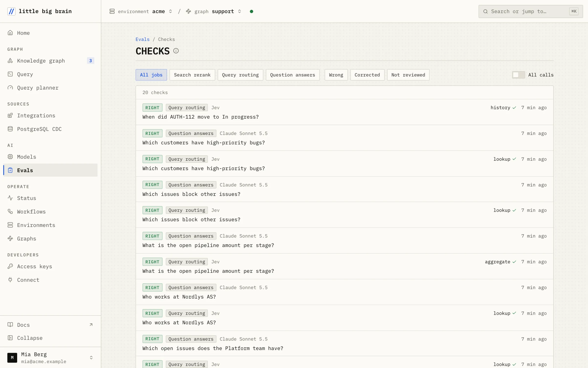Open the Query planner

tap(50, 88)
